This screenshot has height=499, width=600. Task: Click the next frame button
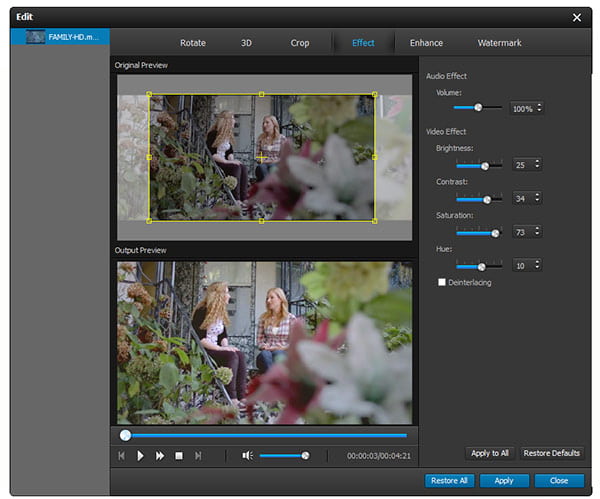coord(198,455)
